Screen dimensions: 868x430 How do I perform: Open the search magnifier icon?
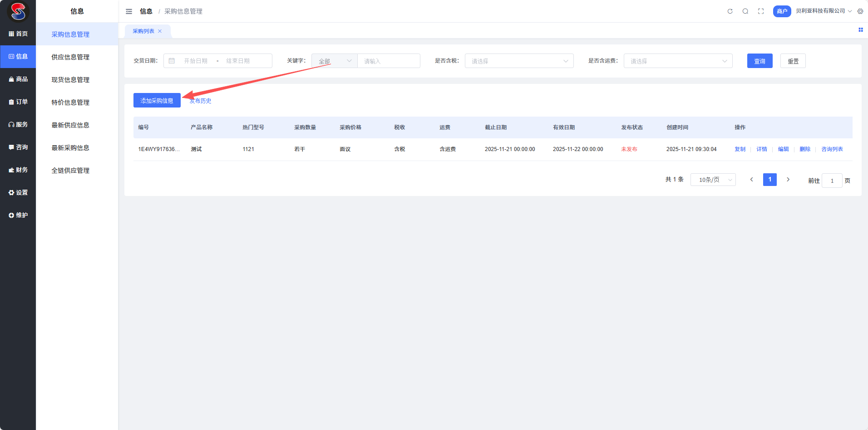point(745,11)
